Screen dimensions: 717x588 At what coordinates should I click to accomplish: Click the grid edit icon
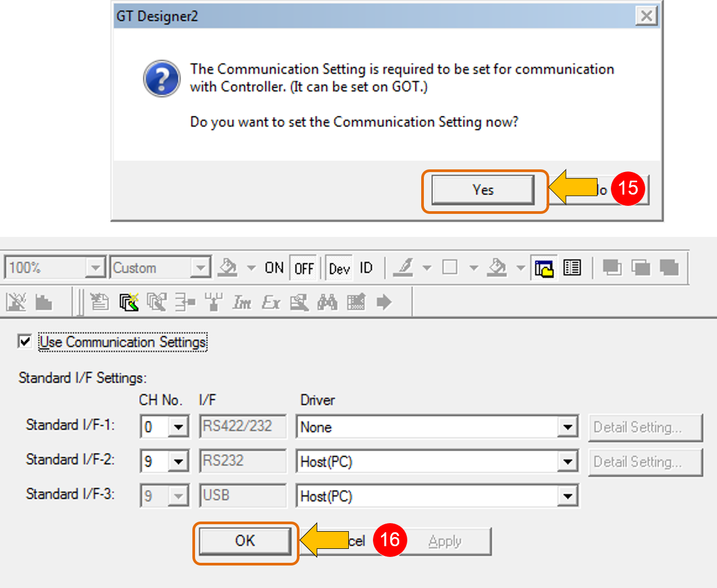click(x=356, y=302)
